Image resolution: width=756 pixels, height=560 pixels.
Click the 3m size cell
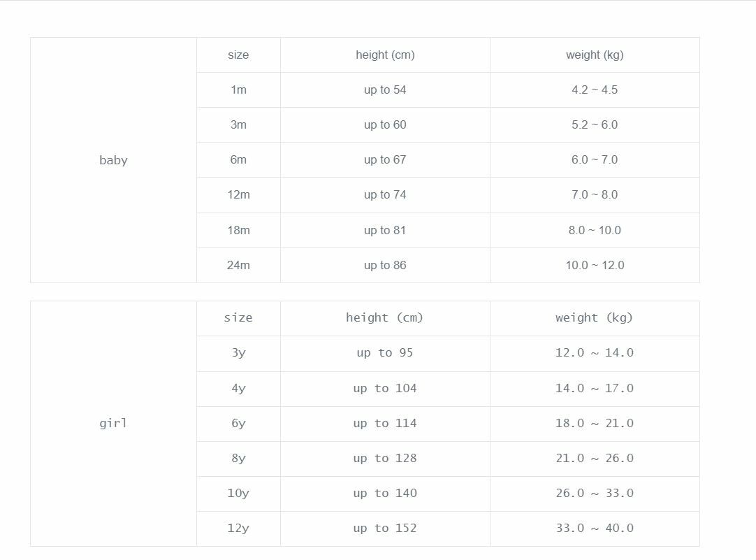point(238,124)
